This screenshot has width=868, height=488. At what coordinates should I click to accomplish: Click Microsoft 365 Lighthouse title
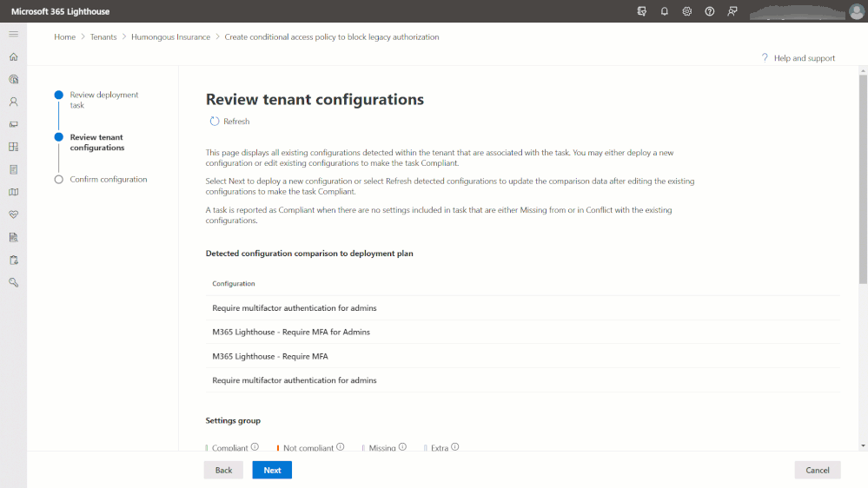(x=60, y=11)
